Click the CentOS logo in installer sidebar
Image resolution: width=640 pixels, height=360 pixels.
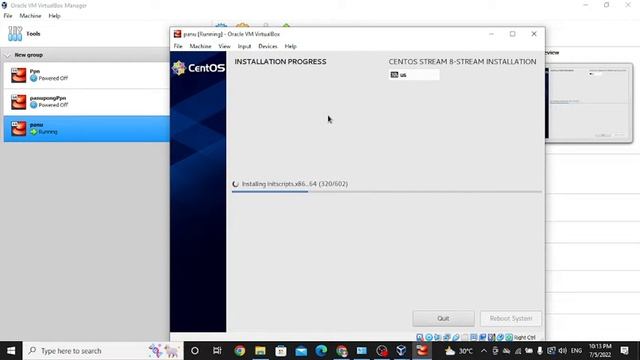pyautogui.click(x=198, y=68)
